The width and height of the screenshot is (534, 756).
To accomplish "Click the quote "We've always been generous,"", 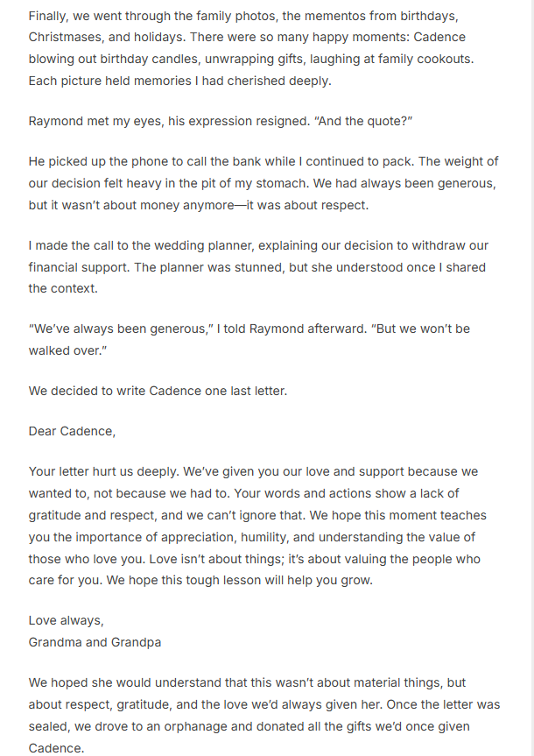I will tap(114, 329).
